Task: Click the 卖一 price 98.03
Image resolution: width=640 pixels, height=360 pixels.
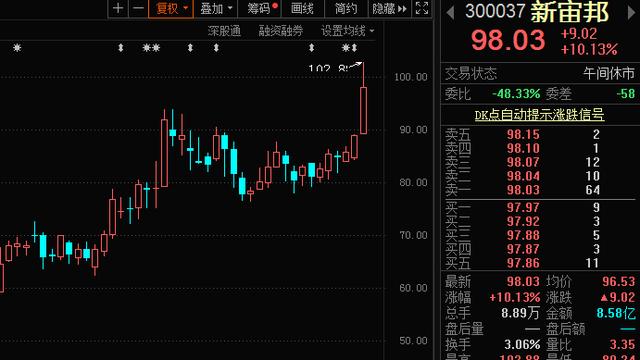Action: (x=523, y=190)
